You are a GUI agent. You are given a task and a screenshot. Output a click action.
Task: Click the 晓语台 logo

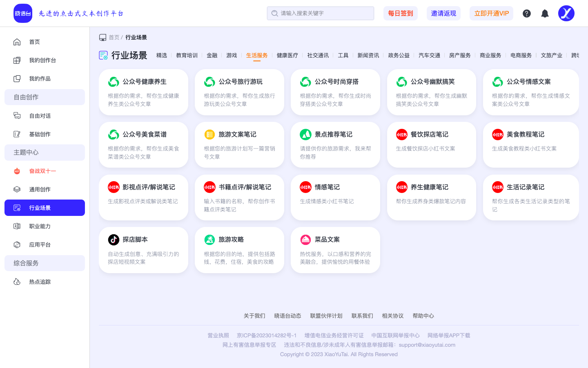click(x=23, y=13)
